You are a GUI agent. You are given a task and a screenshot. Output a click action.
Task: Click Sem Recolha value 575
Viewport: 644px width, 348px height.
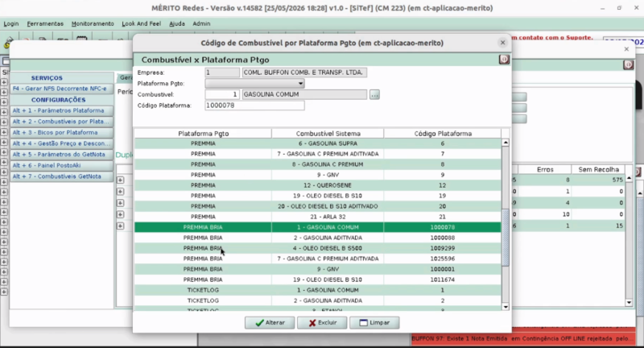point(617,180)
